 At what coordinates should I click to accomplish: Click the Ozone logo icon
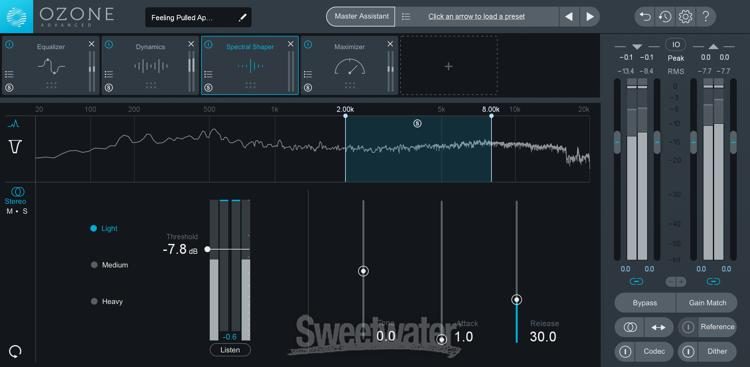point(16,17)
